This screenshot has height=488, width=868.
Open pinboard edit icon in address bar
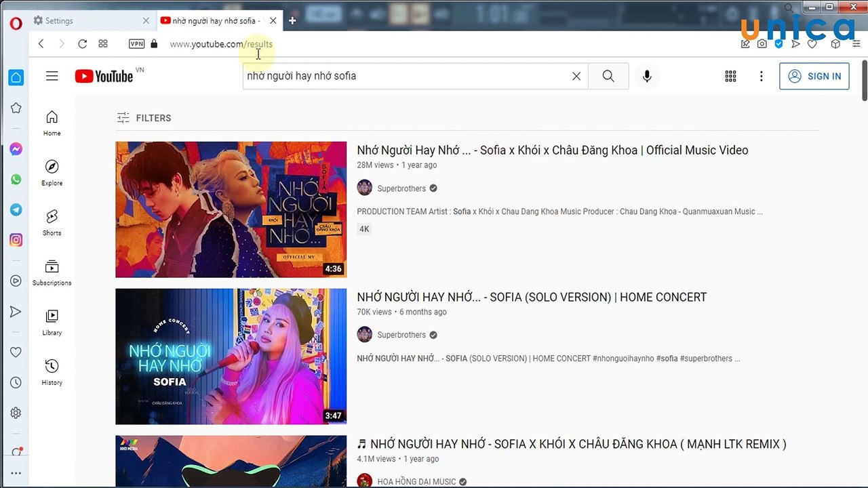click(x=745, y=44)
